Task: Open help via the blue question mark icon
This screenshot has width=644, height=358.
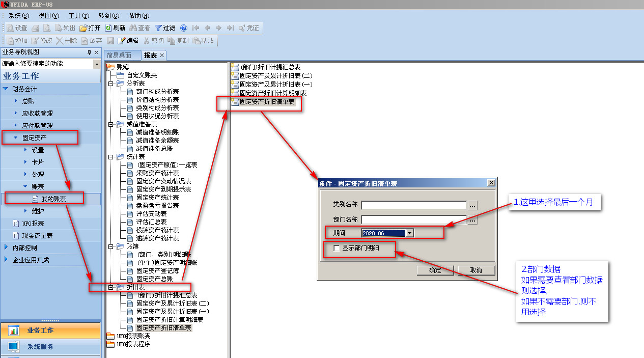Action: coord(184,28)
